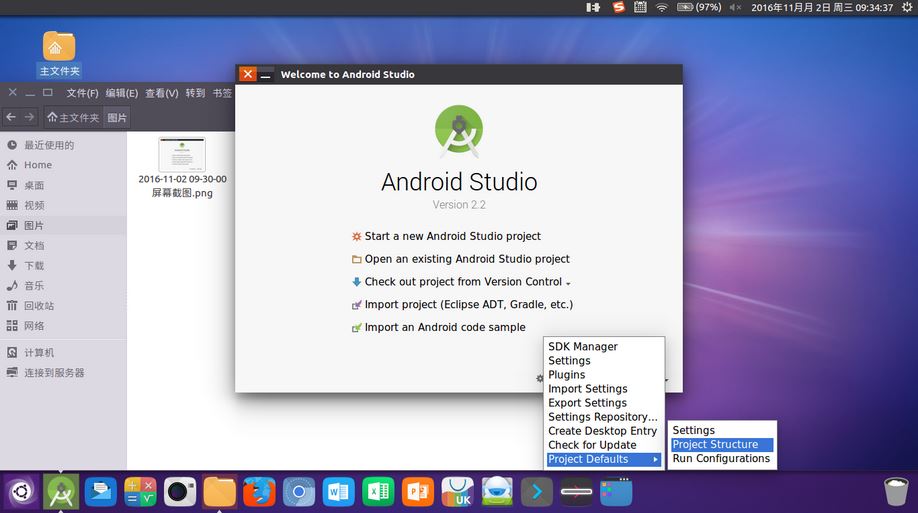Screen dimensions: 918x513
Task: Select Import Settings menu entry
Action: pyautogui.click(x=604, y=389)
